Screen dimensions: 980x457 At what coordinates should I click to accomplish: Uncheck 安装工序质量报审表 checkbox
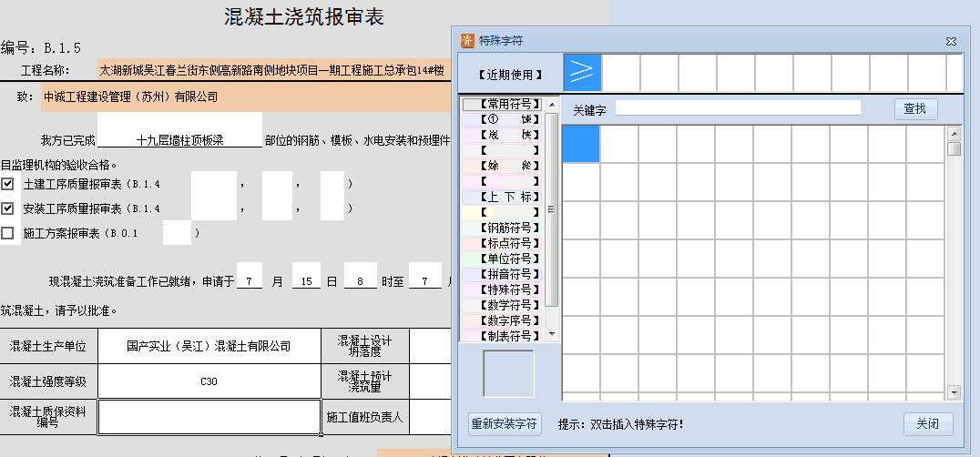[8, 208]
